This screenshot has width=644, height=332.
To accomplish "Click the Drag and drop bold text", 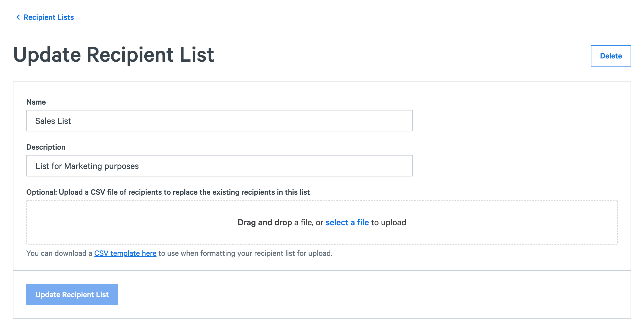I will click(x=265, y=223).
